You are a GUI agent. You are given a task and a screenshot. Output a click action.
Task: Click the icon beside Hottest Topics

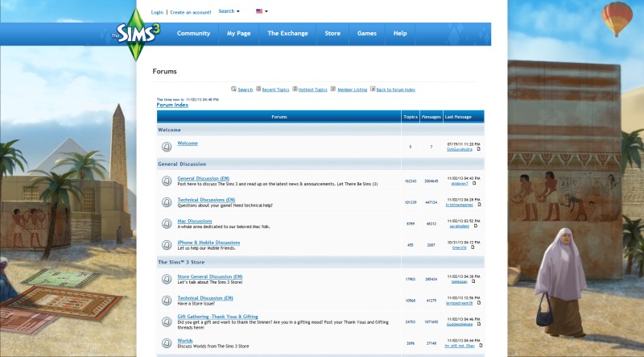tap(295, 89)
